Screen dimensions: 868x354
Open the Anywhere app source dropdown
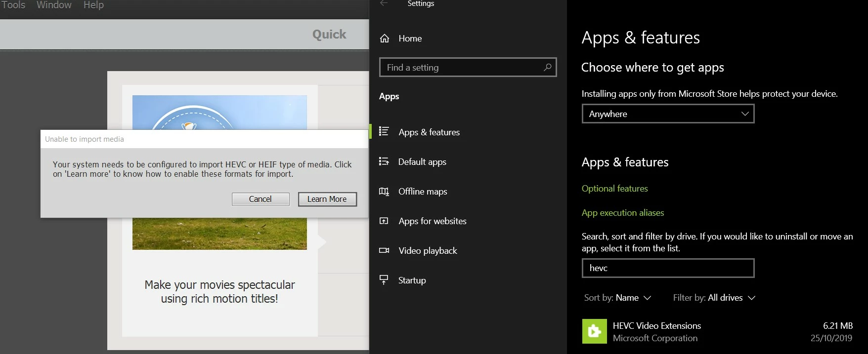(668, 114)
